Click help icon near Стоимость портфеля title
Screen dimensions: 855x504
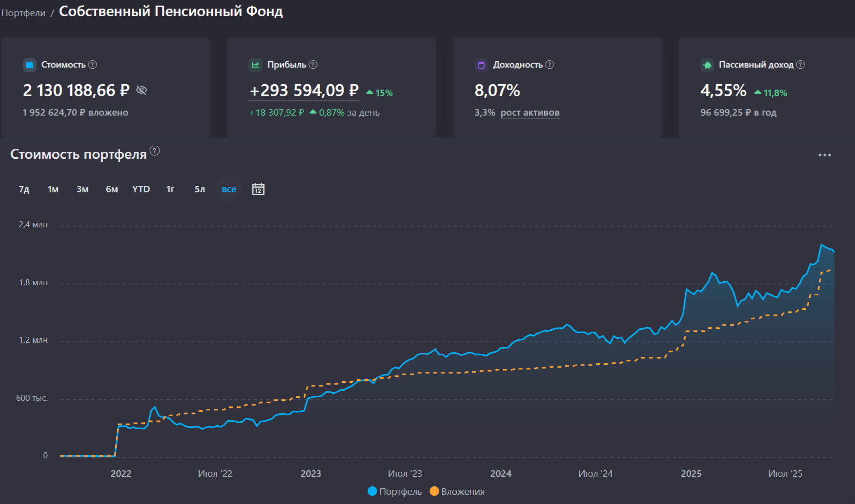click(x=155, y=151)
